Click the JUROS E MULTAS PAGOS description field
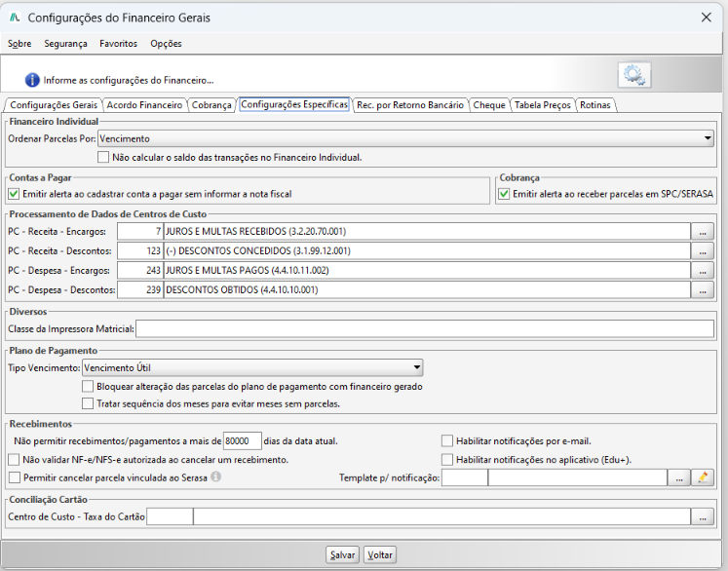728x571 pixels. [427, 270]
